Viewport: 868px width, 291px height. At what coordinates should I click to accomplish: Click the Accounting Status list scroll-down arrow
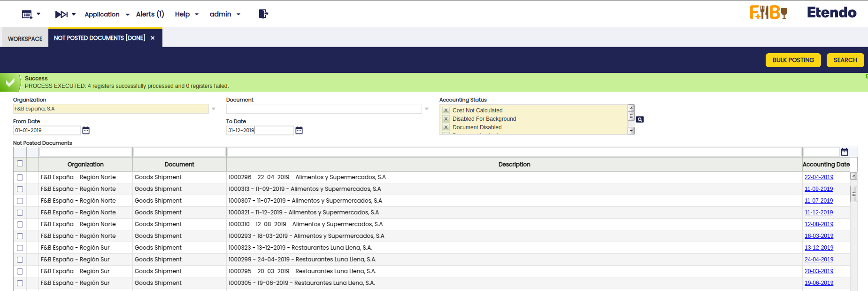pos(631,131)
